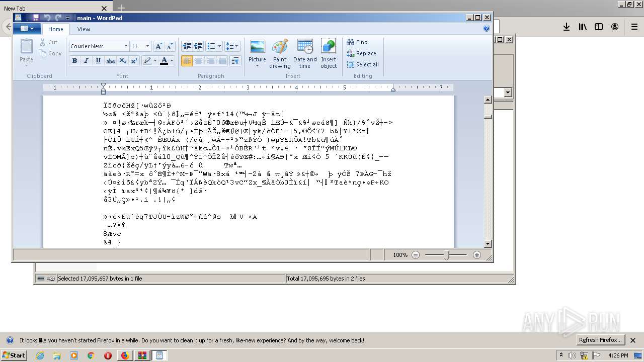Click Select all in the Editing group

point(363,64)
